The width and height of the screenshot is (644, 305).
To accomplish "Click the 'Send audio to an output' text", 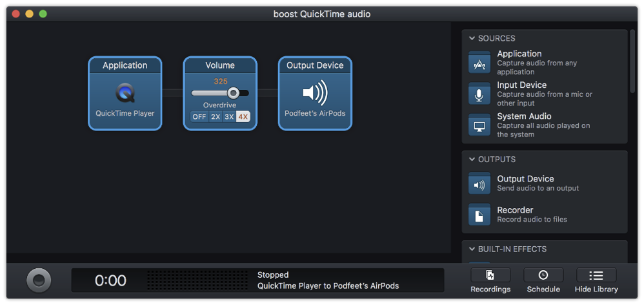I will pos(538,188).
